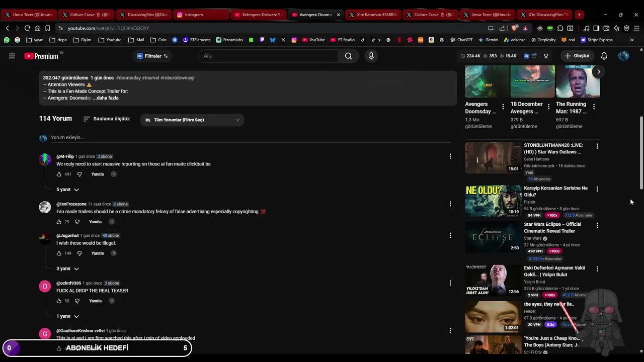Switch to the X'te Baturhan tab
The height and width of the screenshot is (362, 644).
click(373, 15)
